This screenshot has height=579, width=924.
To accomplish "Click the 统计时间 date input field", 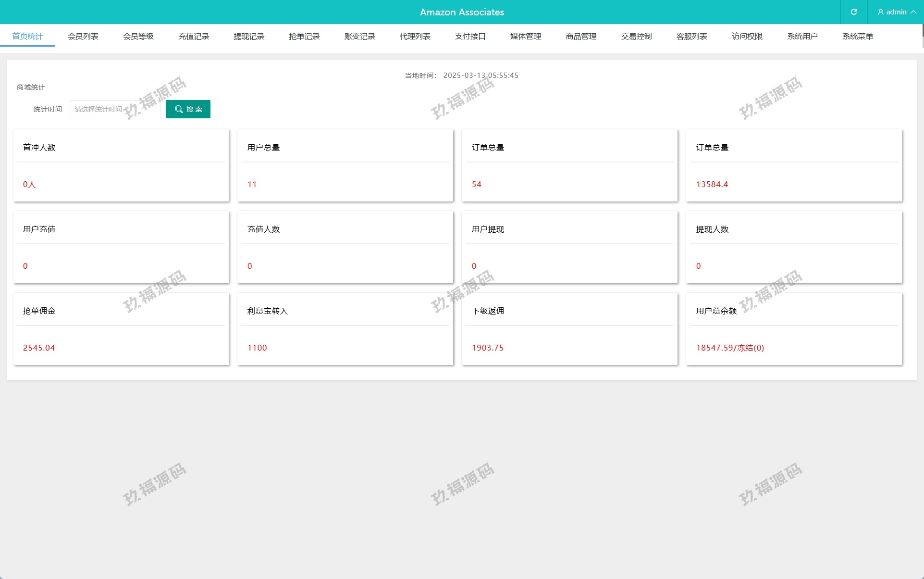I will coord(115,109).
